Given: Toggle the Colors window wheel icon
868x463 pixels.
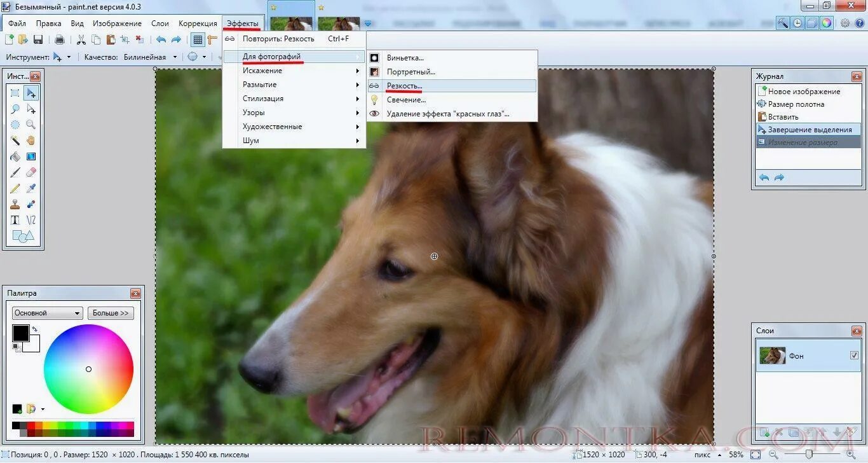Looking at the screenshot, I should click(826, 23).
